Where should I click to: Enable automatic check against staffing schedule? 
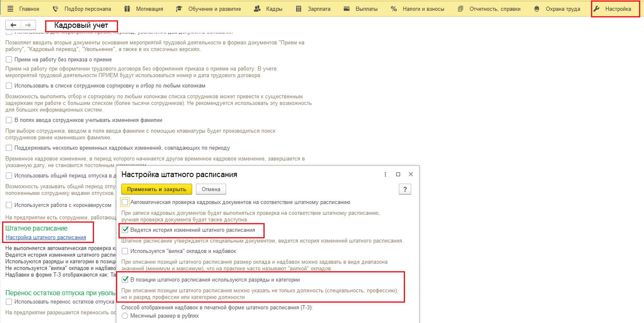(125, 202)
